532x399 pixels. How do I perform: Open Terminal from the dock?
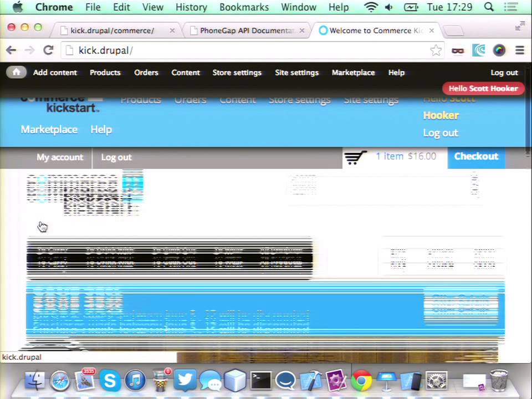[x=260, y=380]
